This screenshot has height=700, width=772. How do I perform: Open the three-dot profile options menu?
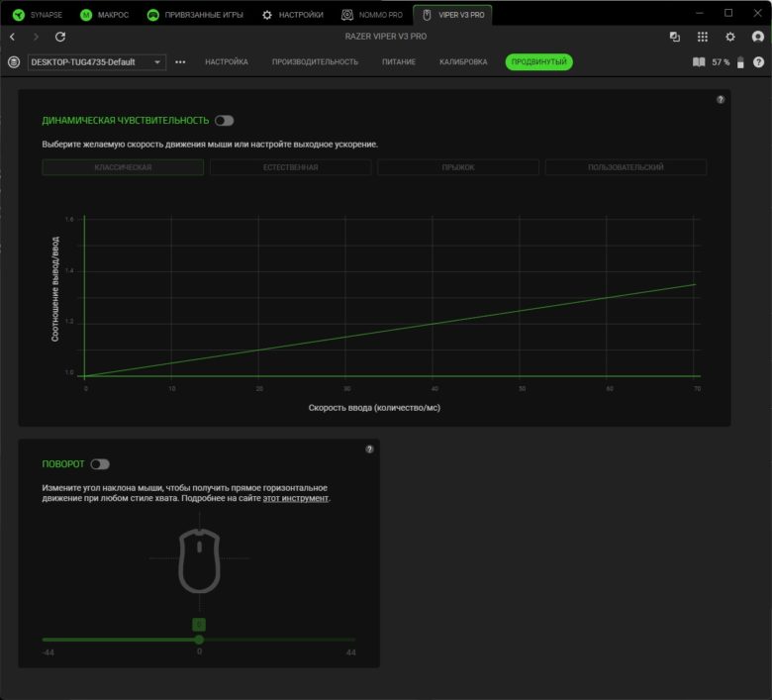(x=180, y=62)
